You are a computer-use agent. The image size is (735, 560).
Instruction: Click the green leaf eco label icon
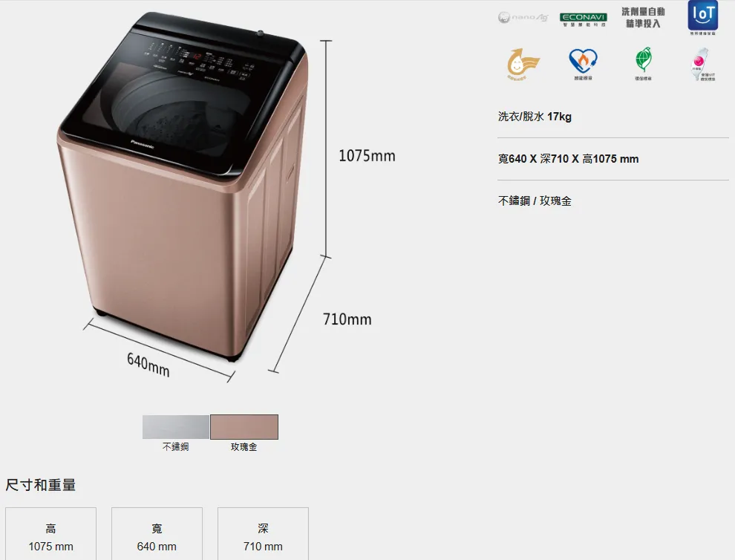(x=644, y=63)
